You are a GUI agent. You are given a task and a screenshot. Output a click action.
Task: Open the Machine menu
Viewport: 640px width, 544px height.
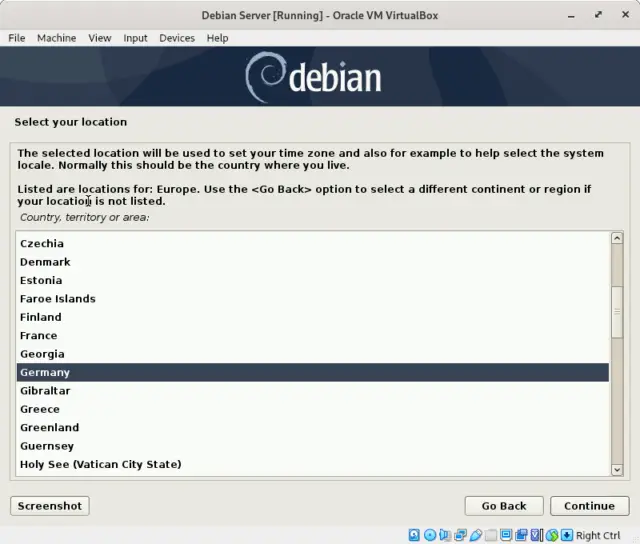57,38
